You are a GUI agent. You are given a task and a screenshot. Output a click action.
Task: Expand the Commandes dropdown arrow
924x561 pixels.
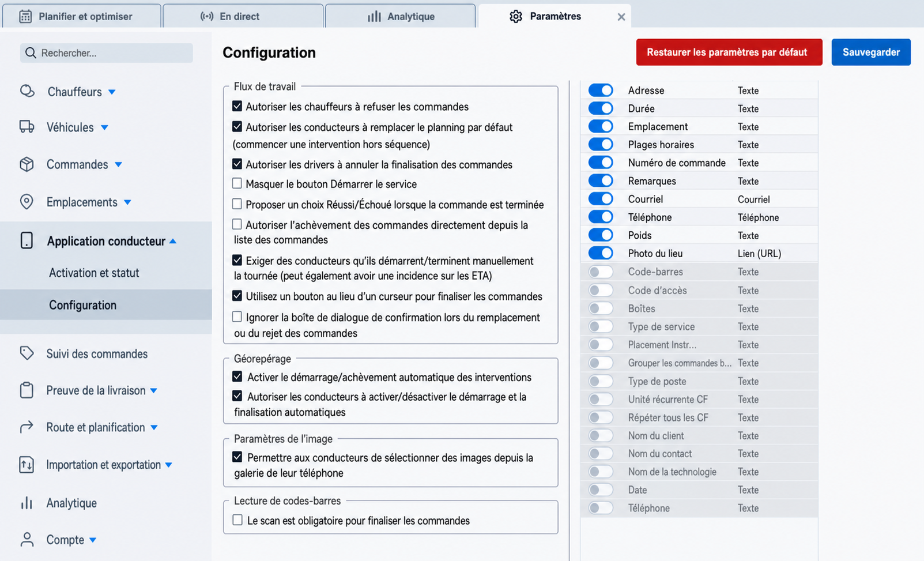pos(118,164)
